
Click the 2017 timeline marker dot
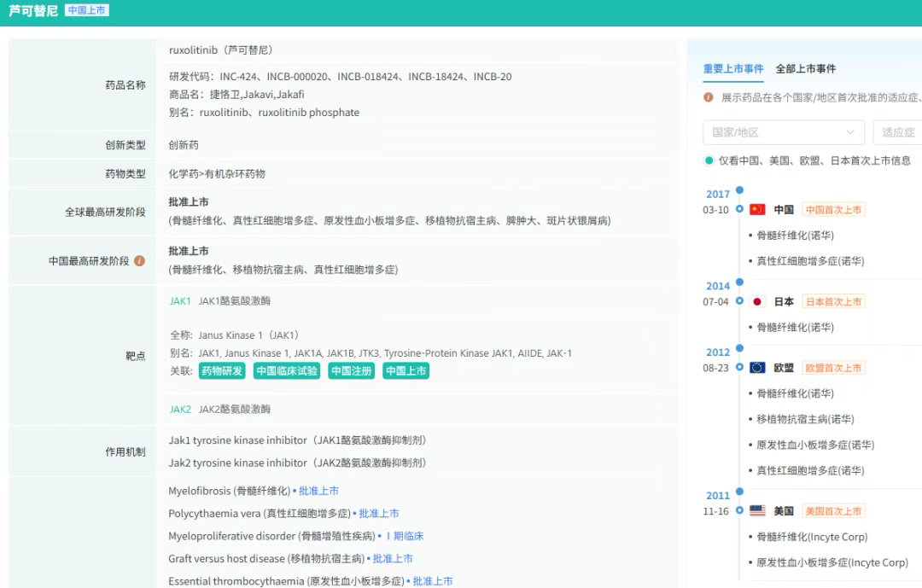(x=739, y=190)
